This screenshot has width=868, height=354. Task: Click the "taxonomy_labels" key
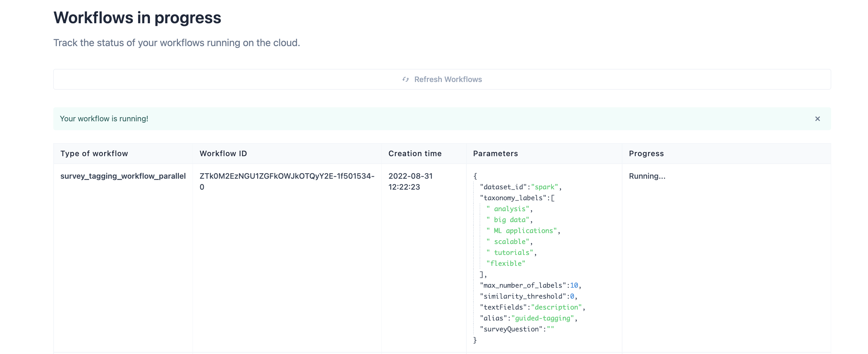coord(513,198)
